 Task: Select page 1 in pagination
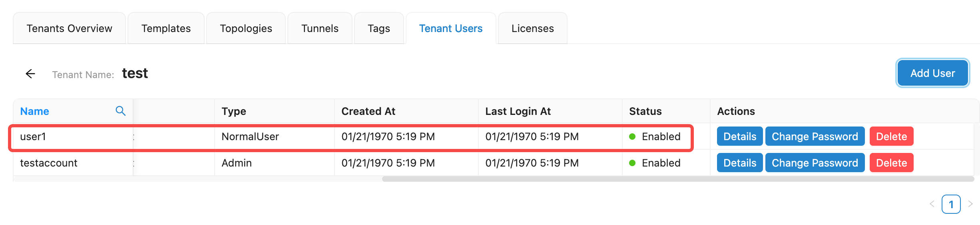[x=951, y=204]
